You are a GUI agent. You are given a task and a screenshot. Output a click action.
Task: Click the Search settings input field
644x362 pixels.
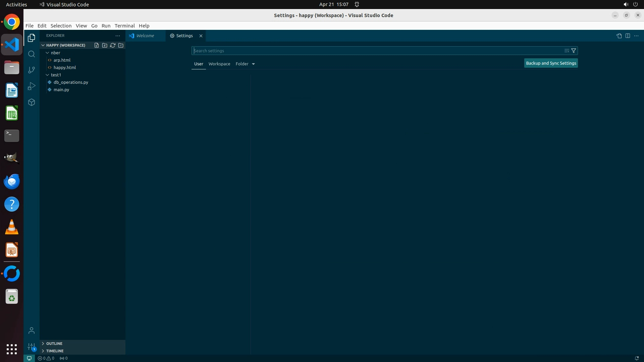(376, 51)
